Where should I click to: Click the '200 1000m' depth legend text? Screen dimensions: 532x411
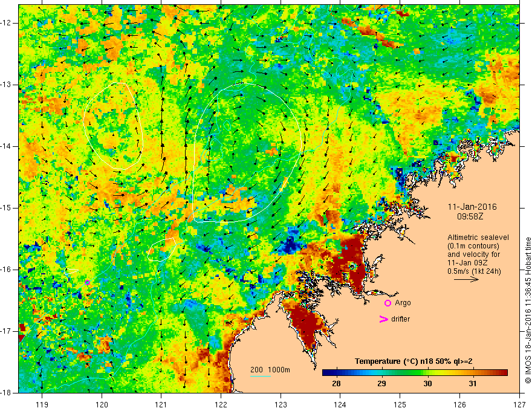point(270,370)
